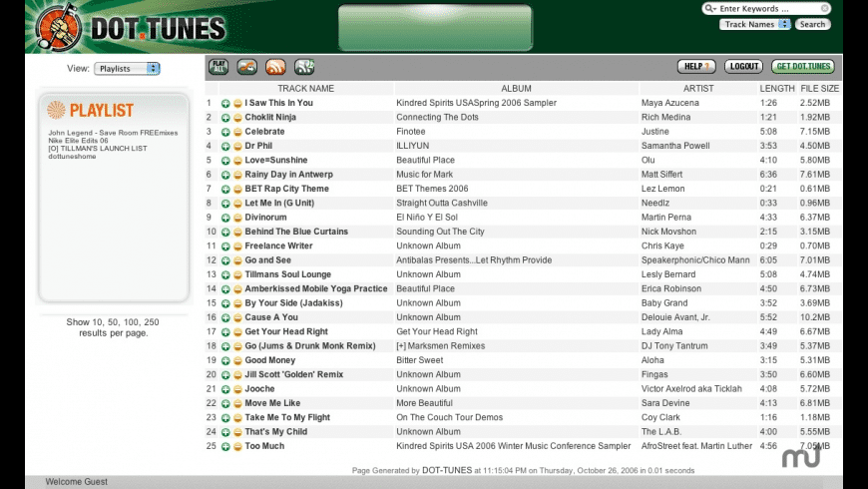The width and height of the screenshot is (868, 489).
Task: Click DOT-TUNES link in page footer
Action: (447, 470)
